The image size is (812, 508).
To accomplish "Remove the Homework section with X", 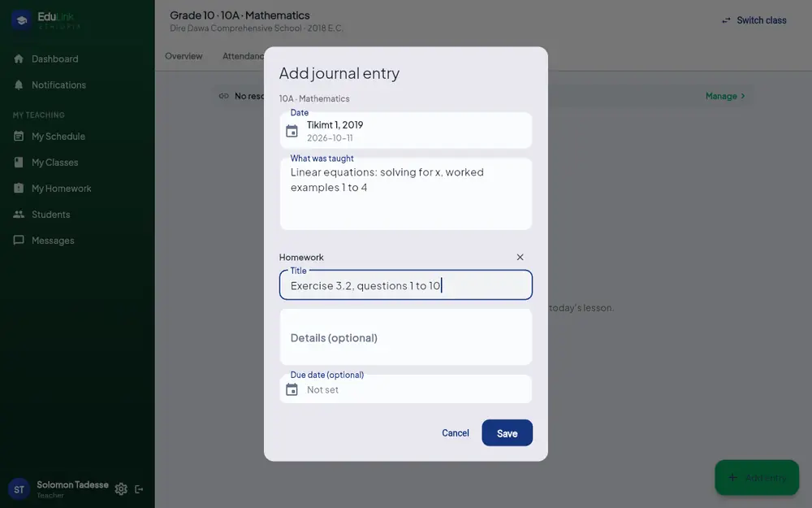I will (x=520, y=257).
